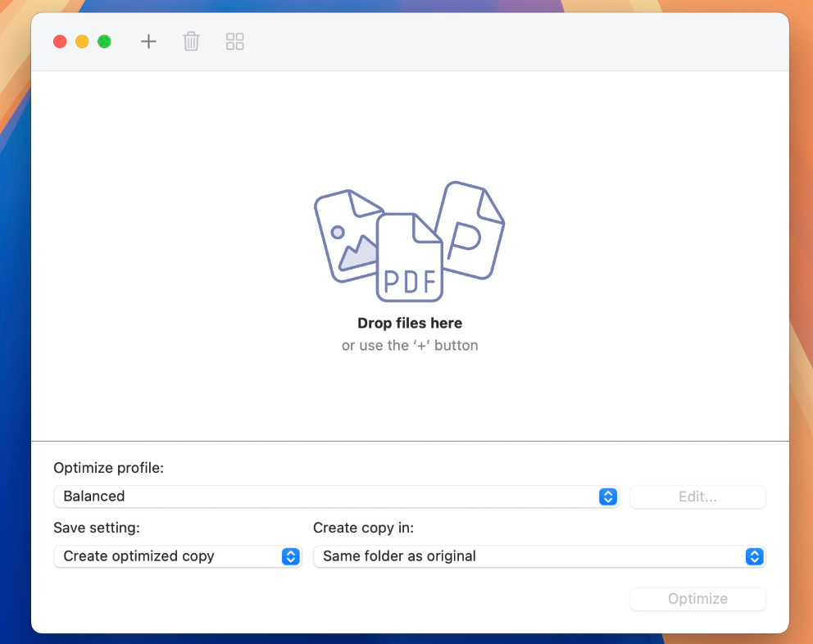Image resolution: width=813 pixels, height=644 pixels.
Task: Click the presentation 'P' file icon
Action: [471, 229]
